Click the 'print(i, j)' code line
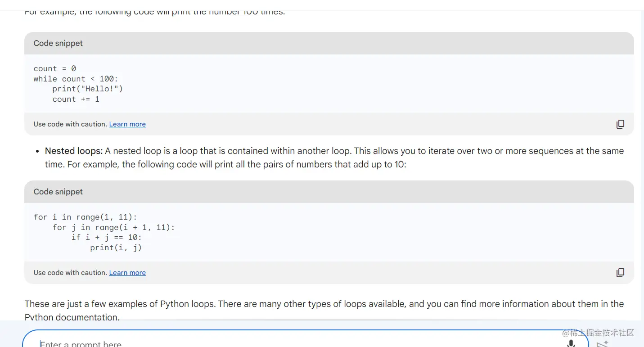644x347 pixels. click(116, 248)
